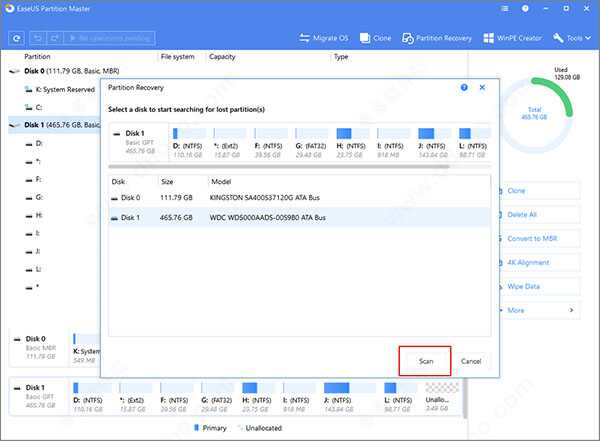The height and width of the screenshot is (441, 600).
Task: Click Disk column header in dialog
Action: click(x=118, y=181)
